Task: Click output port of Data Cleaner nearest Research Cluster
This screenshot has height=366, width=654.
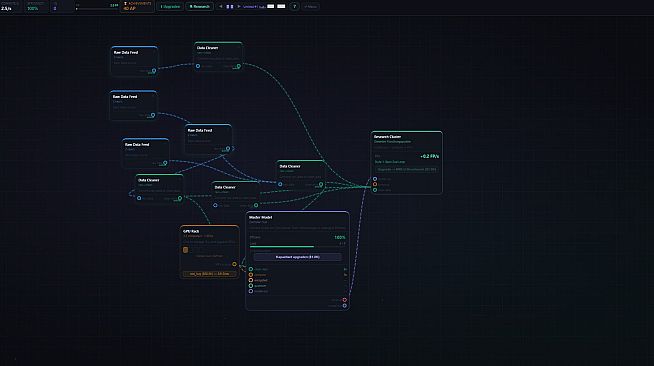Action: click(x=321, y=184)
